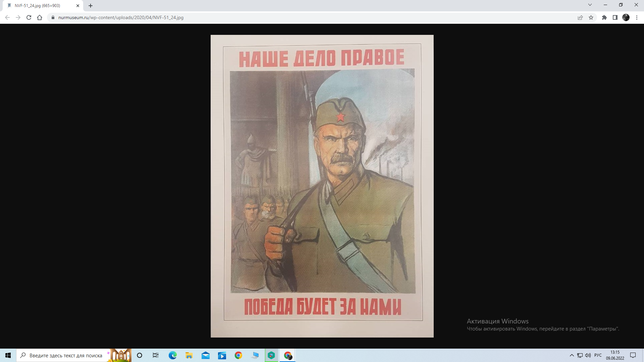Screen dimensions: 644x362
Task: Restore down the Chrome window
Action: click(621, 5)
